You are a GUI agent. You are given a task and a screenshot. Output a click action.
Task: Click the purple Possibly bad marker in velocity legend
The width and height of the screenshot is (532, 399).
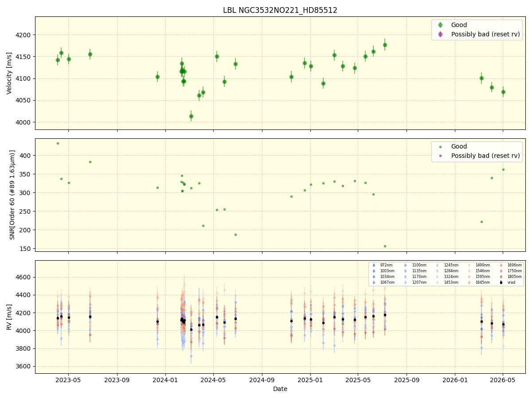[x=440, y=34]
